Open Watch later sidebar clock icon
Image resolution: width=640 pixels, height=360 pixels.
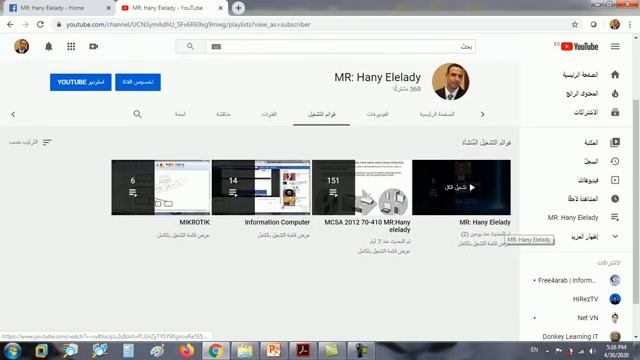pyautogui.click(x=615, y=199)
